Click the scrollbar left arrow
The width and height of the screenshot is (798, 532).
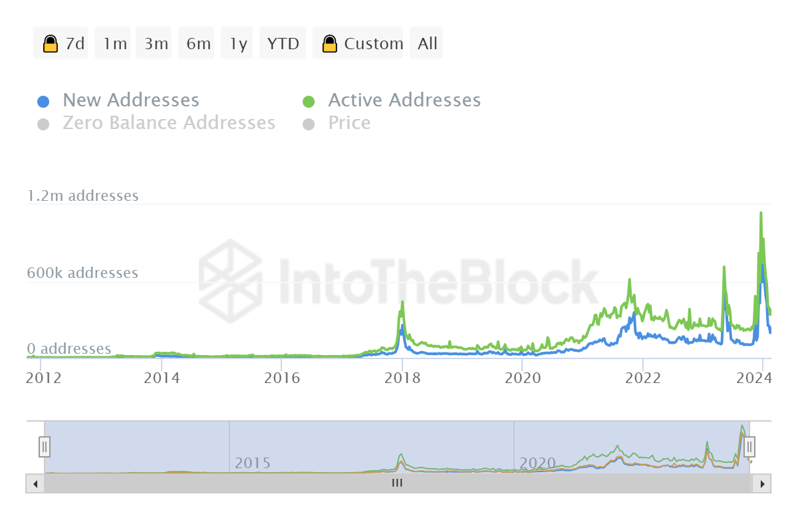35,483
